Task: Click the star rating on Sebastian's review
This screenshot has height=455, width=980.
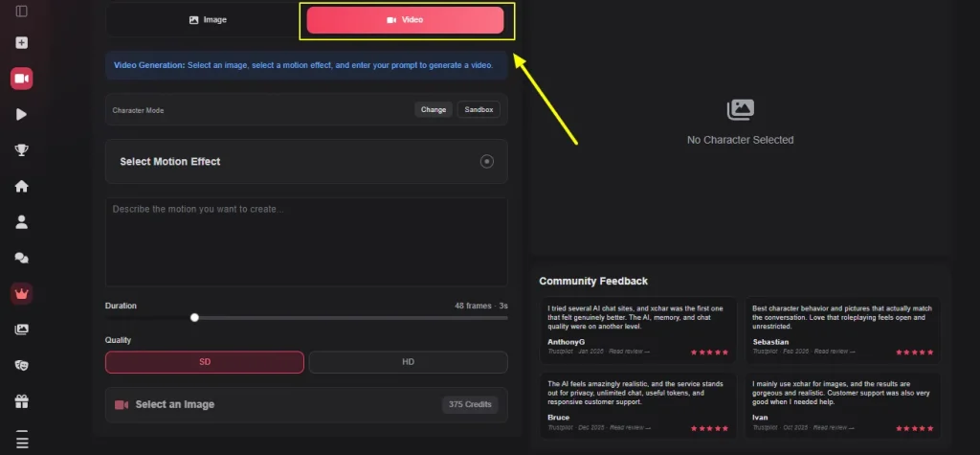Action: (914, 353)
